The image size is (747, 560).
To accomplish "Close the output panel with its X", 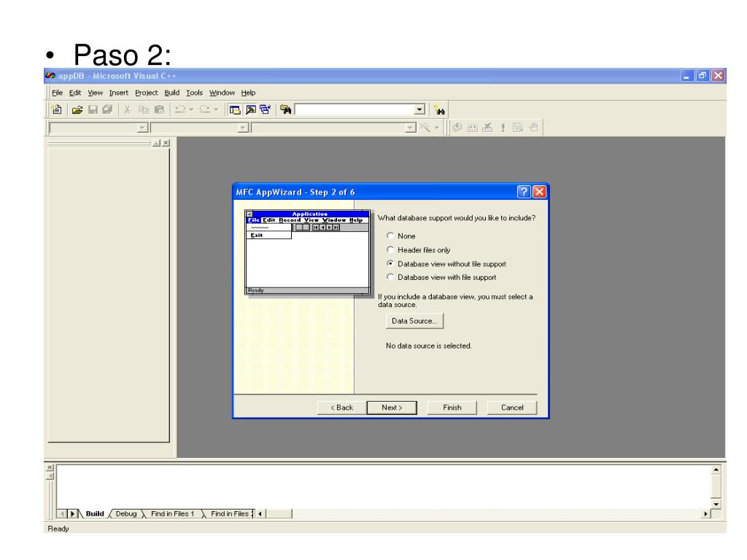I will (x=50, y=467).
